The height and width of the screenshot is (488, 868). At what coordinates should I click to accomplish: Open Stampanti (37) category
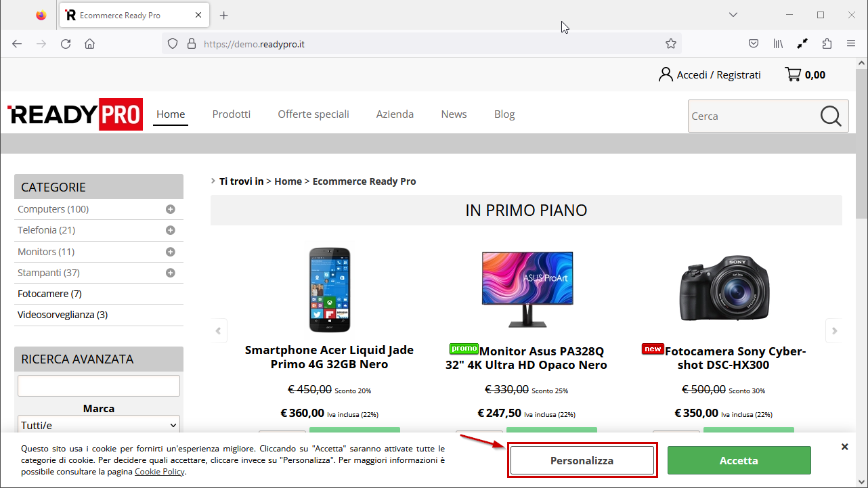(x=49, y=273)
